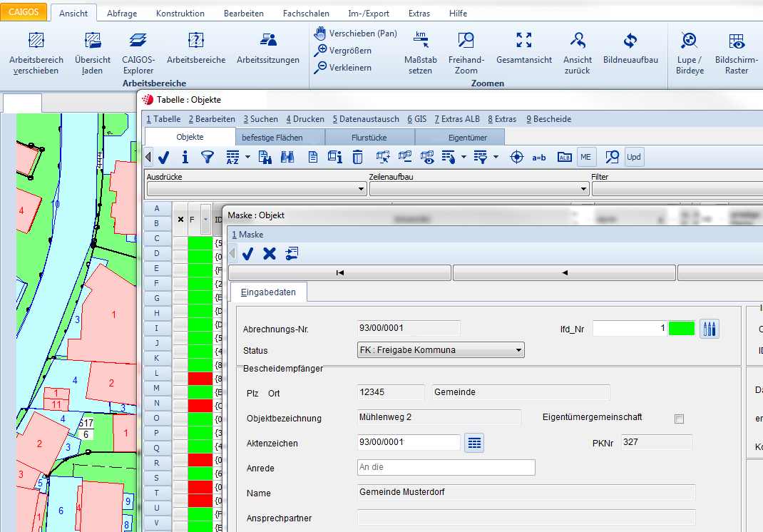Toggle the Upd button in table toolbar

tap(634, 157)
